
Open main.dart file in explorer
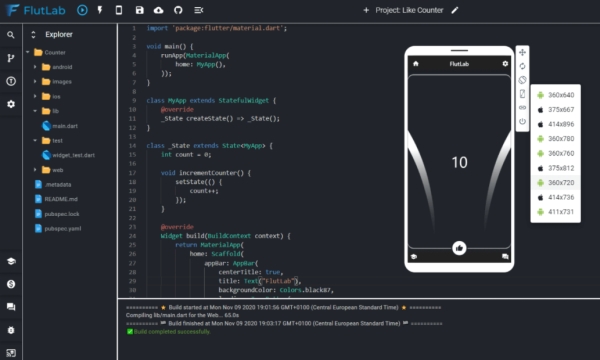click(x=60, y=126)
